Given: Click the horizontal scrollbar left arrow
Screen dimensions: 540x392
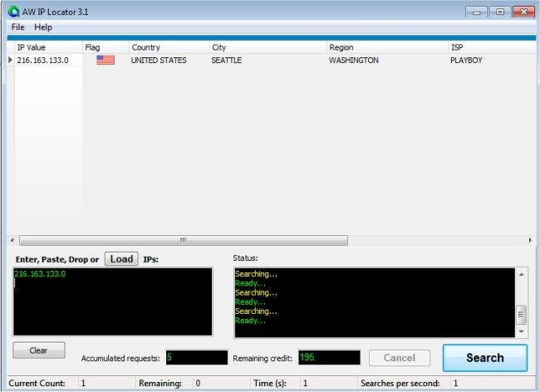Looking at the screenshot, I should pos(12,240).
